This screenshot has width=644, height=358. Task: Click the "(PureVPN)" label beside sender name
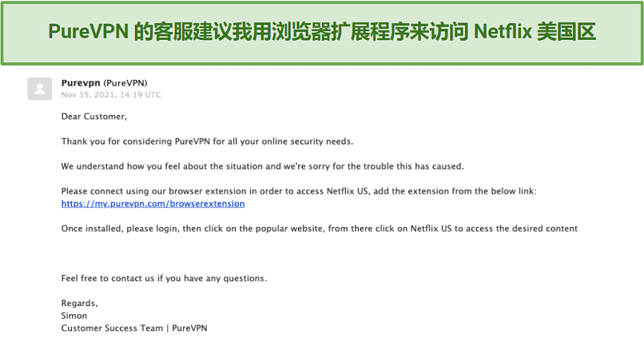coord(125,83)
